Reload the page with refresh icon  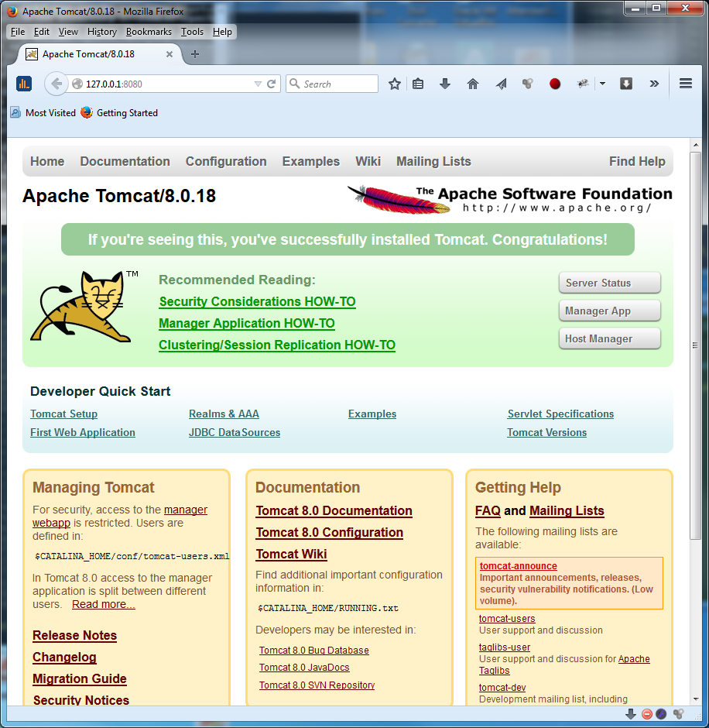(272, 84)
